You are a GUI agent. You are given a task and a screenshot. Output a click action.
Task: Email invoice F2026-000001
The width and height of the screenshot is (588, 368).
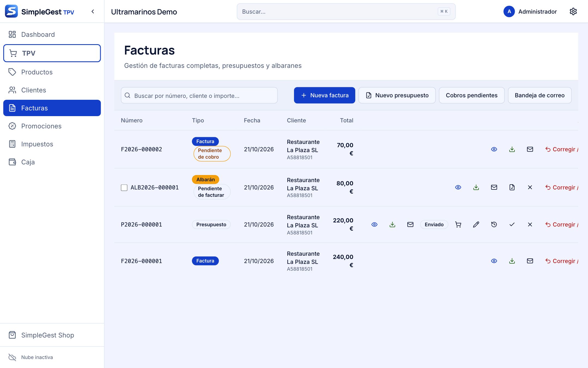tap(530, 261)
